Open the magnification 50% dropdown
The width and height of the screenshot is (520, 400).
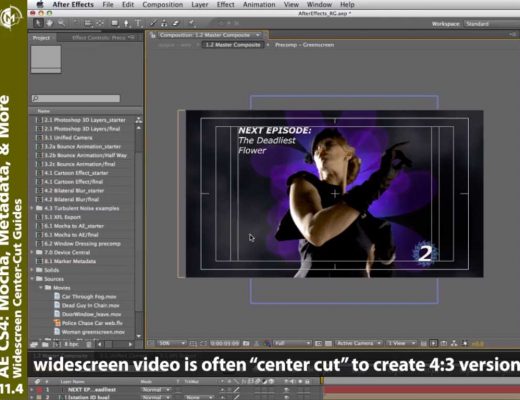tap(172, 343)
